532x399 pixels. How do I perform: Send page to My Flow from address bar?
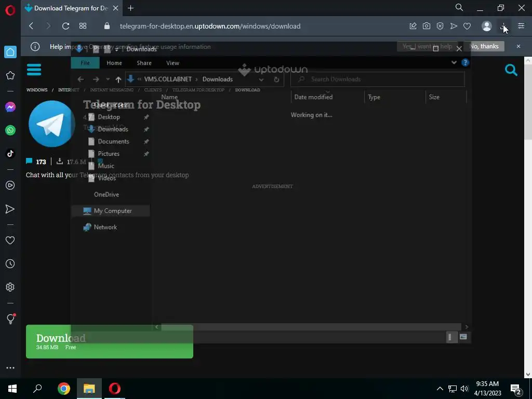pos(454,26)
